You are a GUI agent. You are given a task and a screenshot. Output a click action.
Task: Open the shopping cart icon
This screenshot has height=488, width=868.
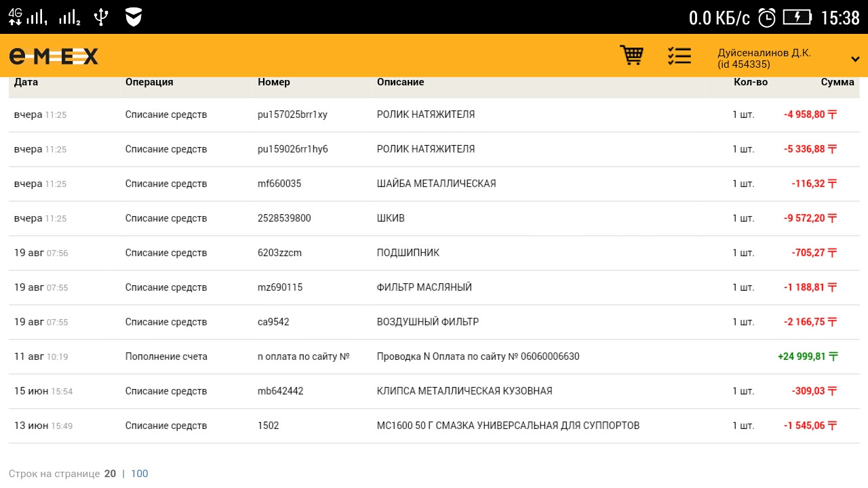(632, 56)
